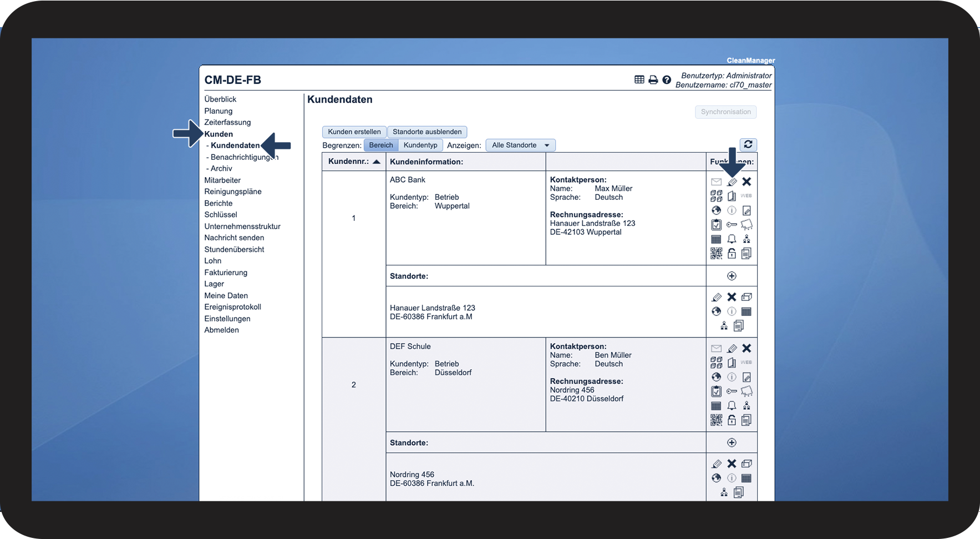This screenshot has width=980, height=539.
Task: Sort by Kundennr. column header arrow
Action: tap(377, 162)
